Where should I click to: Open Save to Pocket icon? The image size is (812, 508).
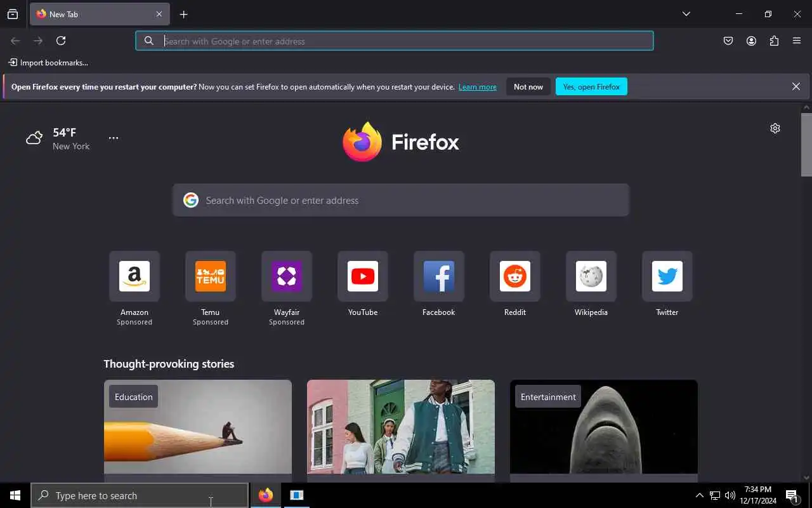(x=728, y=41)
